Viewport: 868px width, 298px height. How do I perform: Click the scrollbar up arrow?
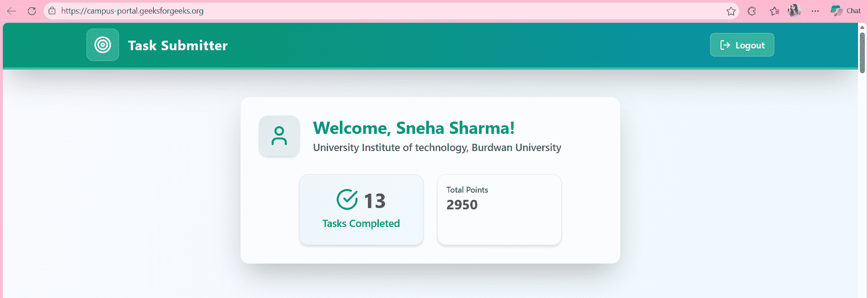click(x=862, y=28)
